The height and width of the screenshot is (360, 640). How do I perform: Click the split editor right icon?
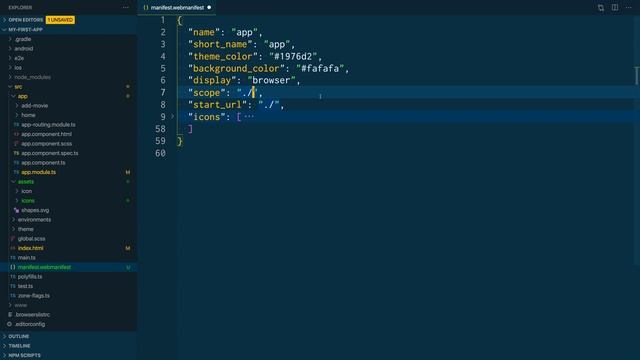coord(615,7)
